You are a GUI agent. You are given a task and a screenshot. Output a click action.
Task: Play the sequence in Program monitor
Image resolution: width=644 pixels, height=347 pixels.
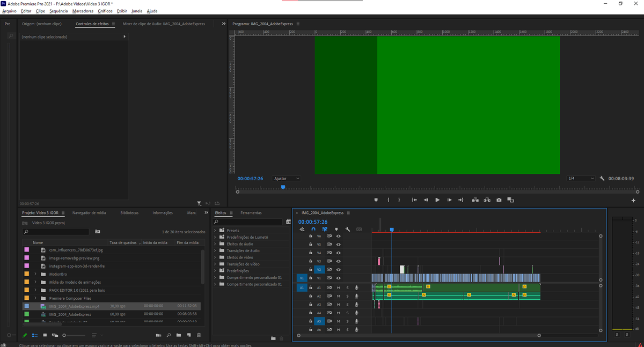[x=437, y=200]
